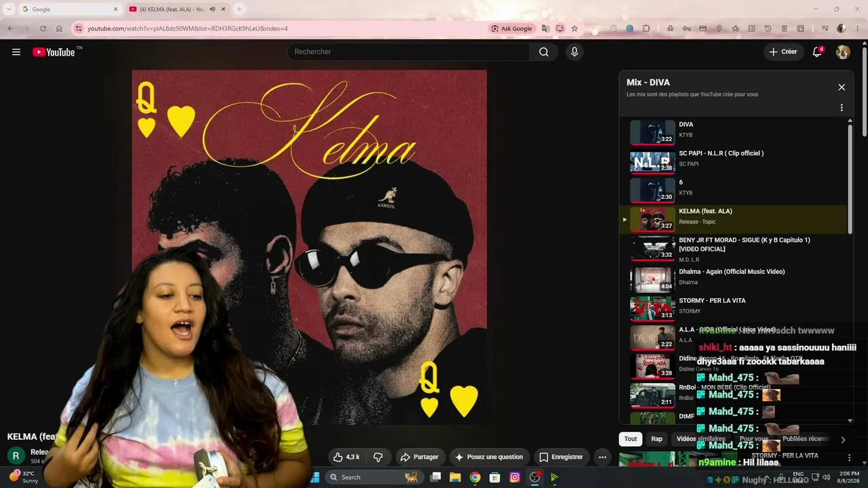The width and height of the screenshot is (868, 488).
Task: Open the Mix playlist three-dot options menu
Action: point(842,108)
